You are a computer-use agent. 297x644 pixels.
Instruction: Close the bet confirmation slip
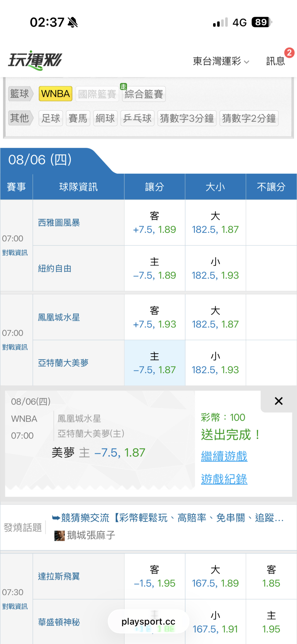coord(279,401)
